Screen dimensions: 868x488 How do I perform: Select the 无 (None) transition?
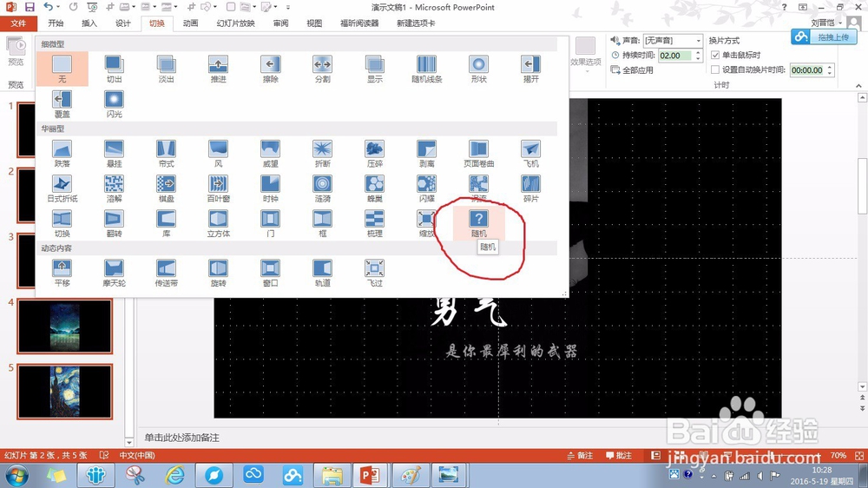[62, 69]
